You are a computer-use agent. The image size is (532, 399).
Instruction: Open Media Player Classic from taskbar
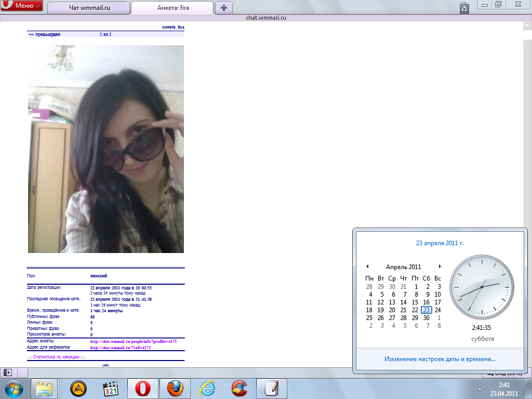(110, 388)
